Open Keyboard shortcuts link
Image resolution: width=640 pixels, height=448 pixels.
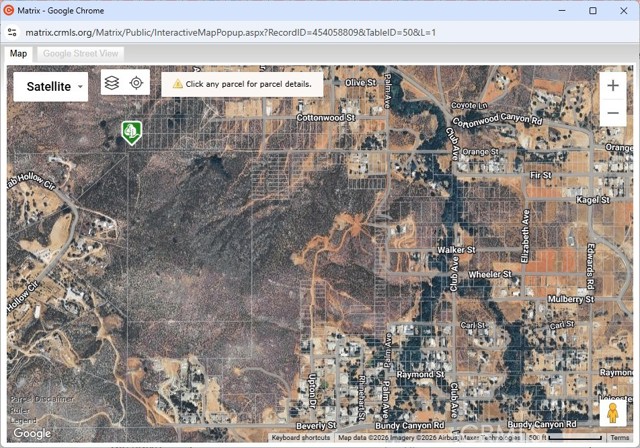(301, 437)
